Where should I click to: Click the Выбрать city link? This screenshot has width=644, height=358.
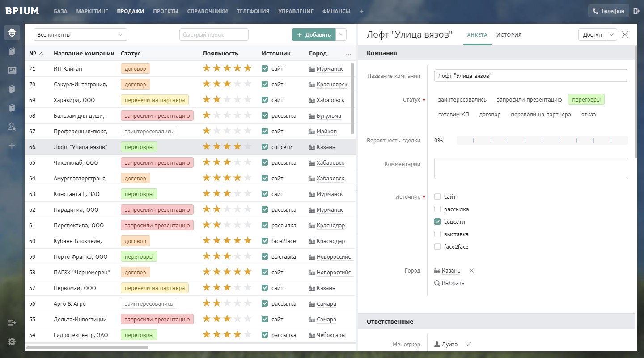[449, 283]
